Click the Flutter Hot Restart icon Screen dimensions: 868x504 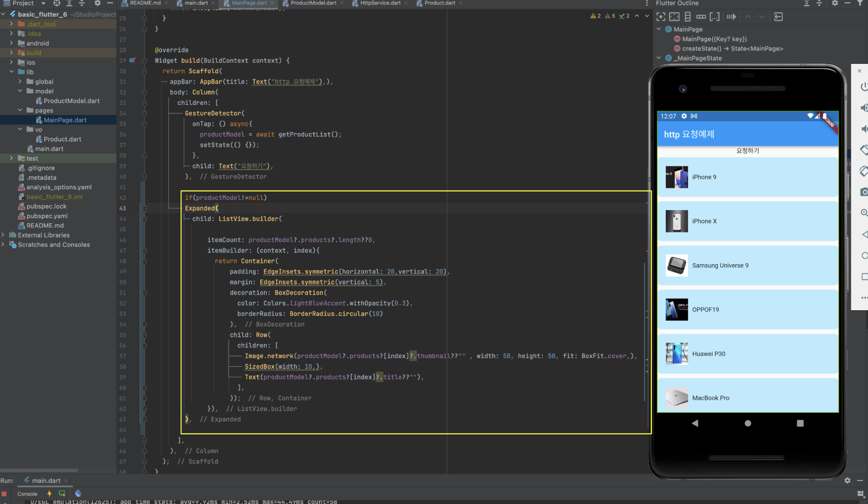62,493
